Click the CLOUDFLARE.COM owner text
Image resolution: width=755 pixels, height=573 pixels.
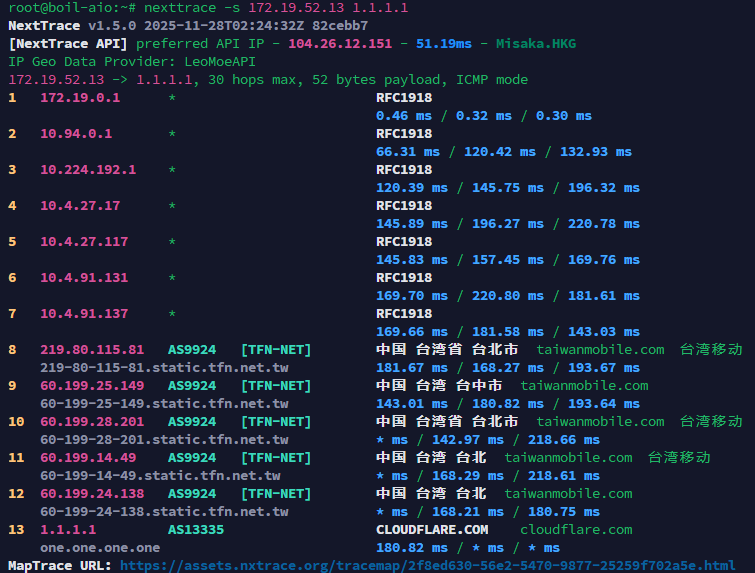click(x=432, y=530)
